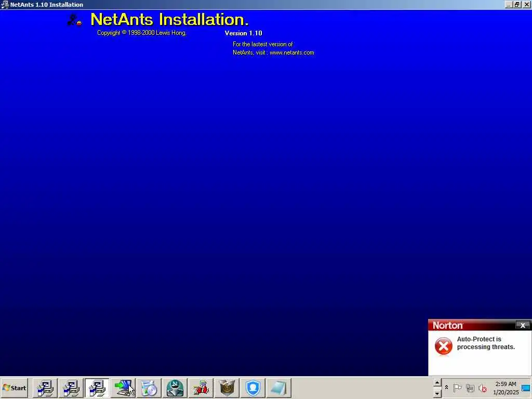Screen dimensions: 532x399
Task: Click the red X error icon in Norton popup
Action: (x=444, y=346)
